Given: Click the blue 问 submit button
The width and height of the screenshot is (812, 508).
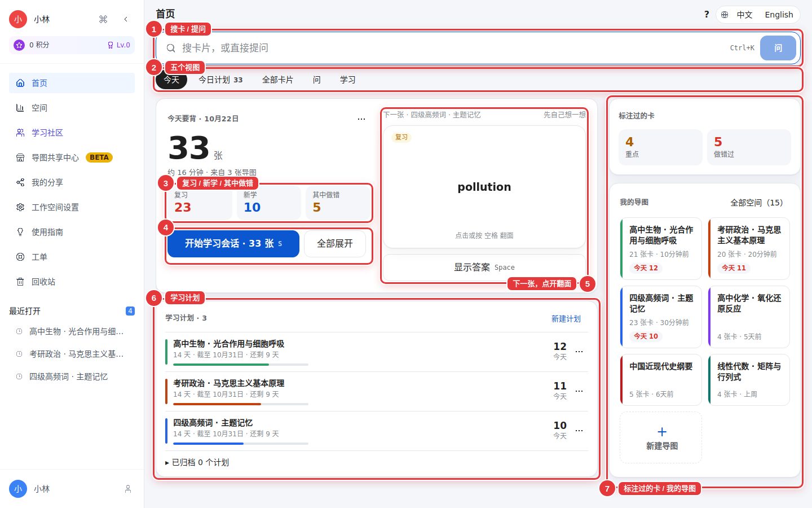Looking at the screenshot, I should click(778, 48).
